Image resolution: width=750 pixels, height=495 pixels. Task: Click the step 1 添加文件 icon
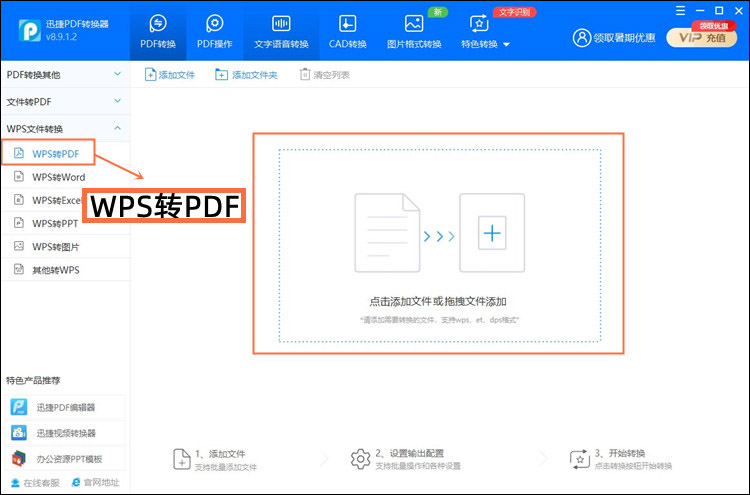tap(182, 459)
